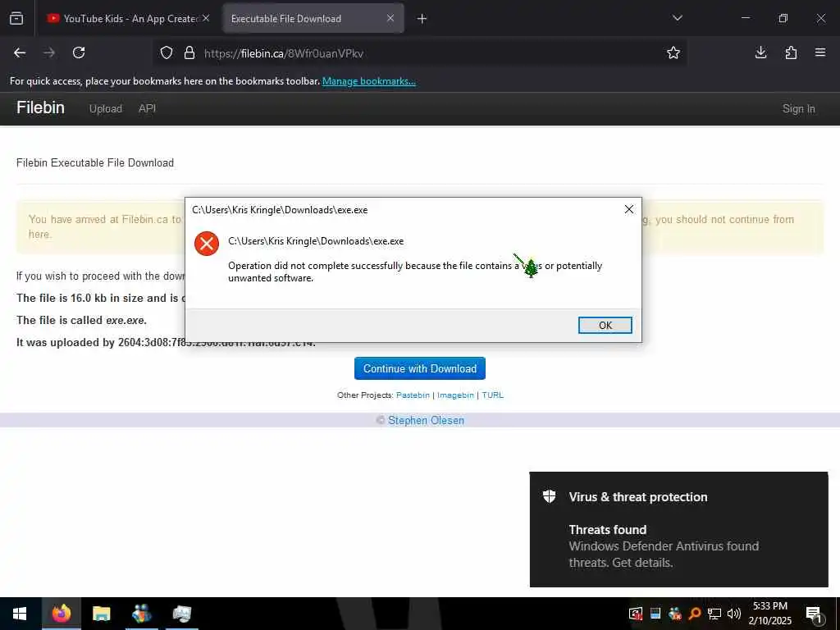Click volume speaker tray icon
840x630 pixels.
click(734, 614)
